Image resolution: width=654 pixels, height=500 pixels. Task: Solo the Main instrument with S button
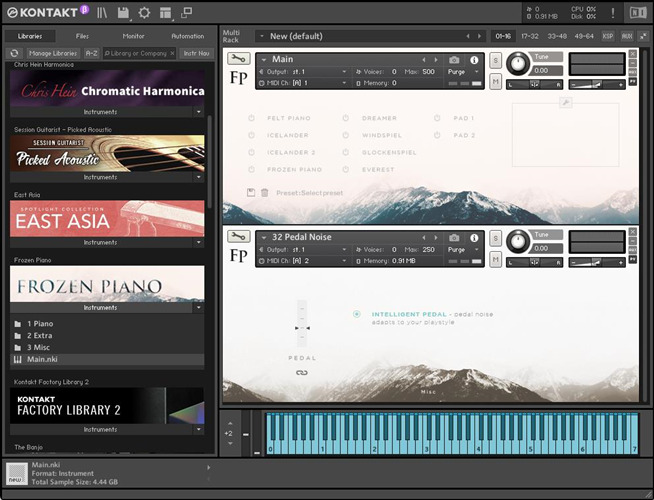coord(495,61)
